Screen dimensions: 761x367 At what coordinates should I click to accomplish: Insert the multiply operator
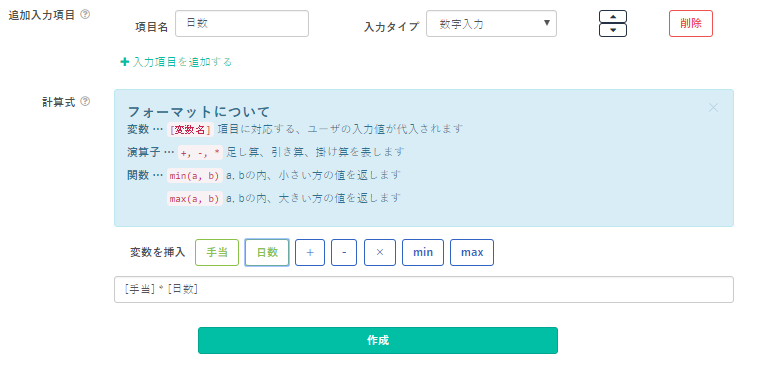(x=380, y=252)
